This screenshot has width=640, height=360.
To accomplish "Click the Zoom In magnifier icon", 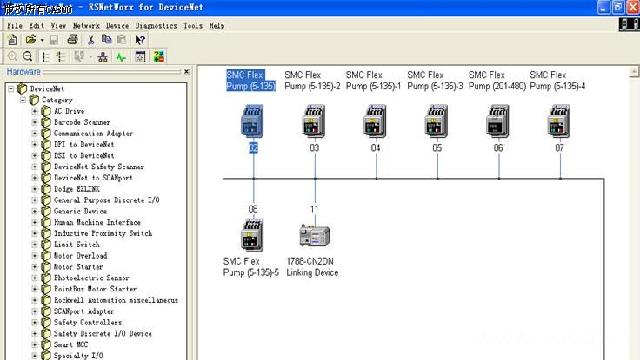I will [x=13, y=56].
